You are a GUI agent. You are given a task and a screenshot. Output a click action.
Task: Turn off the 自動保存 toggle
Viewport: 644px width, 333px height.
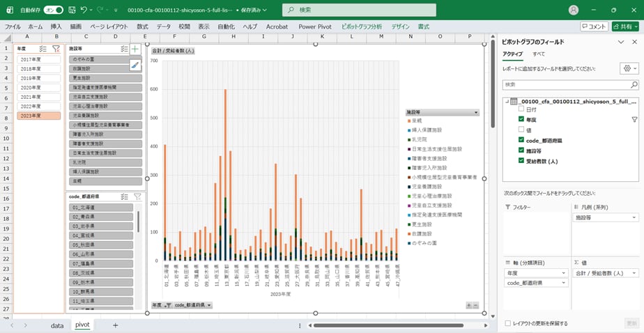click(x=53, y=10)
